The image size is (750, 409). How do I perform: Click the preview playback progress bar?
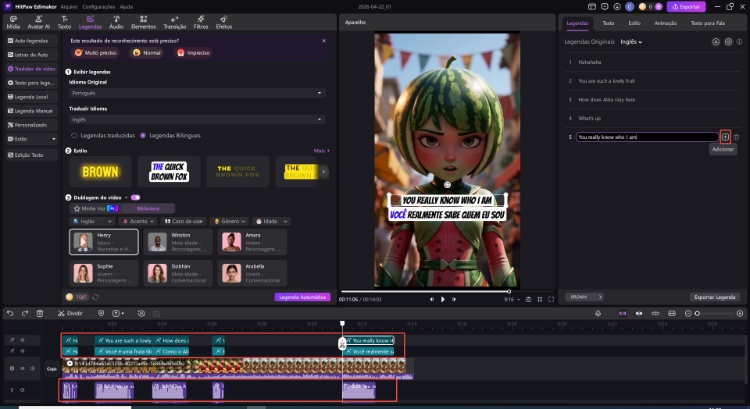[447, 291]
